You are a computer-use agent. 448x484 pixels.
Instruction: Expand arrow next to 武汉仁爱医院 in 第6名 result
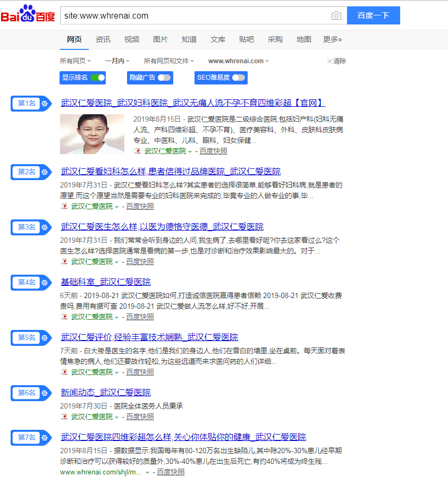[x=116, y=418]
